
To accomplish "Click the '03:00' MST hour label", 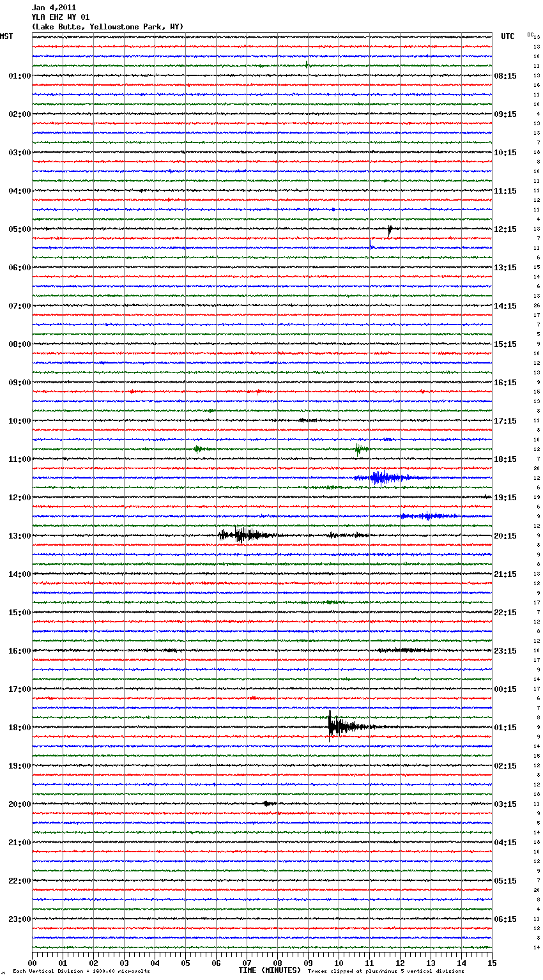I will click(x=20, y=153).
